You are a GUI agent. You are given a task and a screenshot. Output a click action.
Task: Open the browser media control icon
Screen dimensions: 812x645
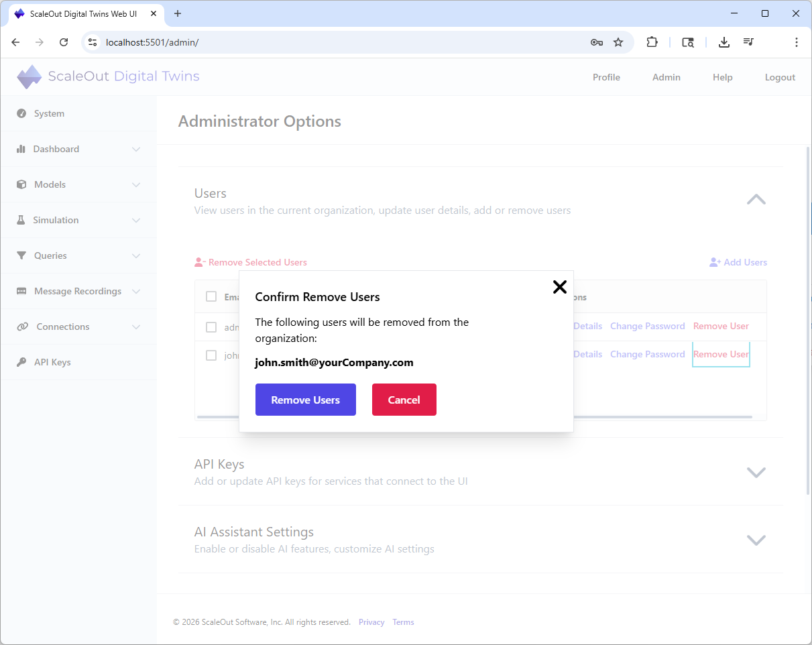point(748,42)
